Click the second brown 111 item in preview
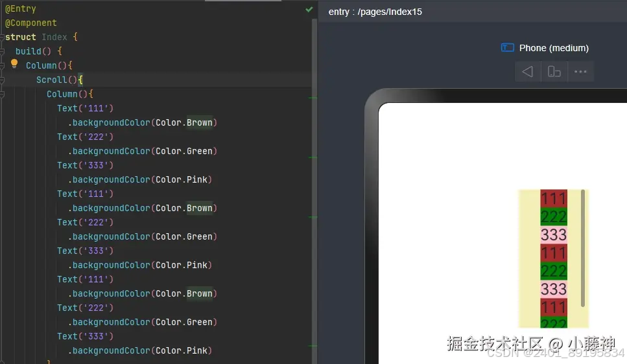 coord(554,253)
